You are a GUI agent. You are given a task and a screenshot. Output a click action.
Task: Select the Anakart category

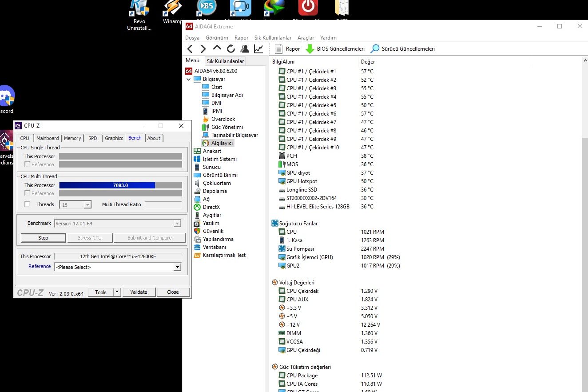pyautogui.click(x=207, y=151)
